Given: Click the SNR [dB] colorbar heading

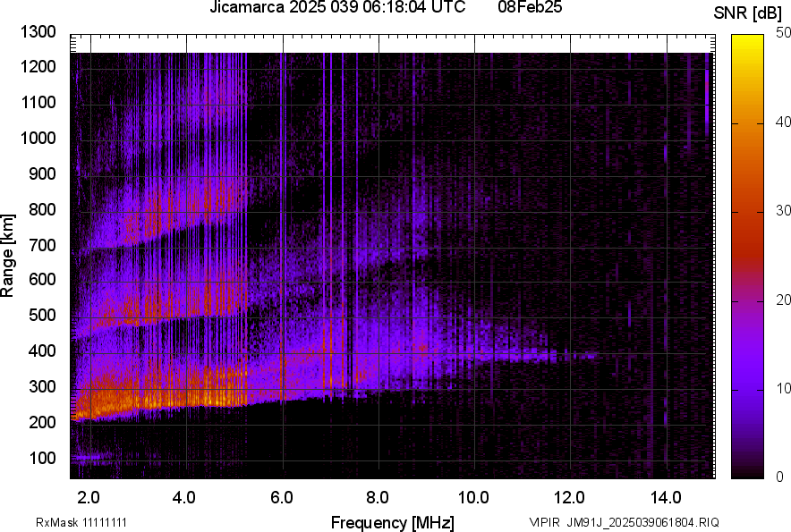Looking at the screenshot, I should tap(750, 13).
